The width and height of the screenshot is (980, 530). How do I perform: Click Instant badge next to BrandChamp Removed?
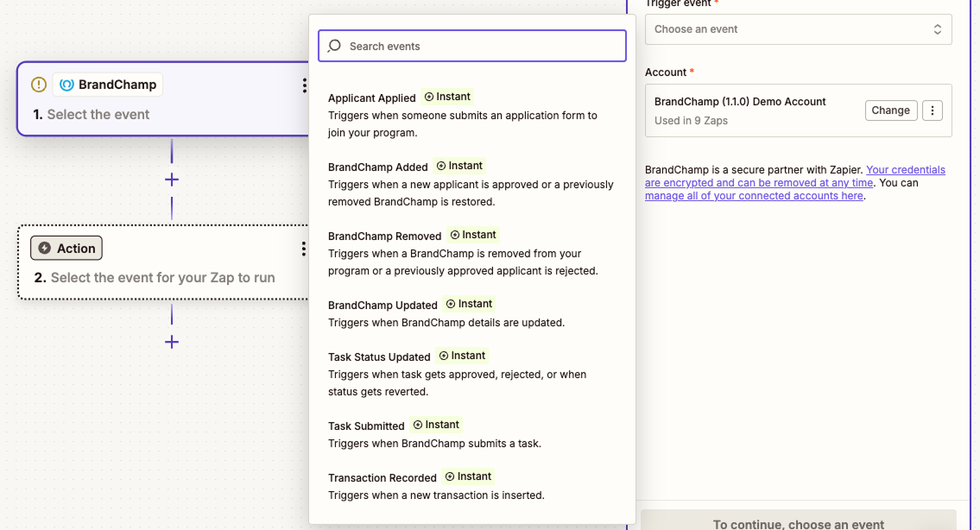(474, 235)
